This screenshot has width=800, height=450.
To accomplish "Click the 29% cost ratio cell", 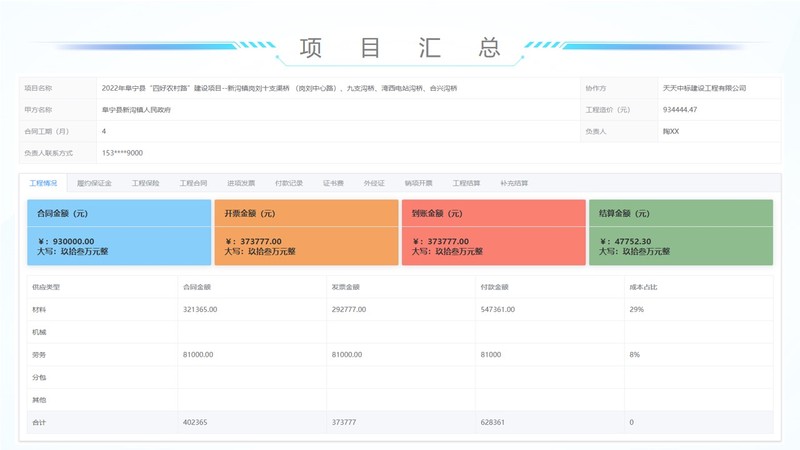I will [636, 310].
